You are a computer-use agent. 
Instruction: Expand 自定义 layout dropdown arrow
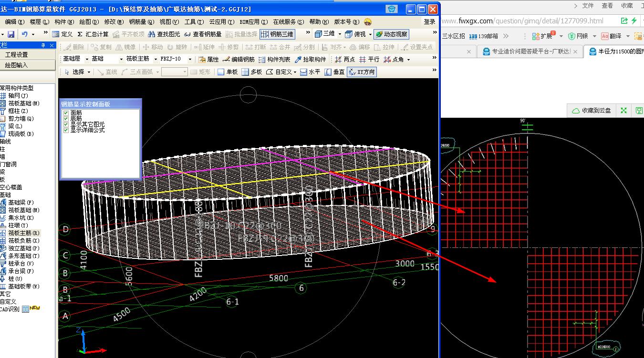[x=295, y=72]
